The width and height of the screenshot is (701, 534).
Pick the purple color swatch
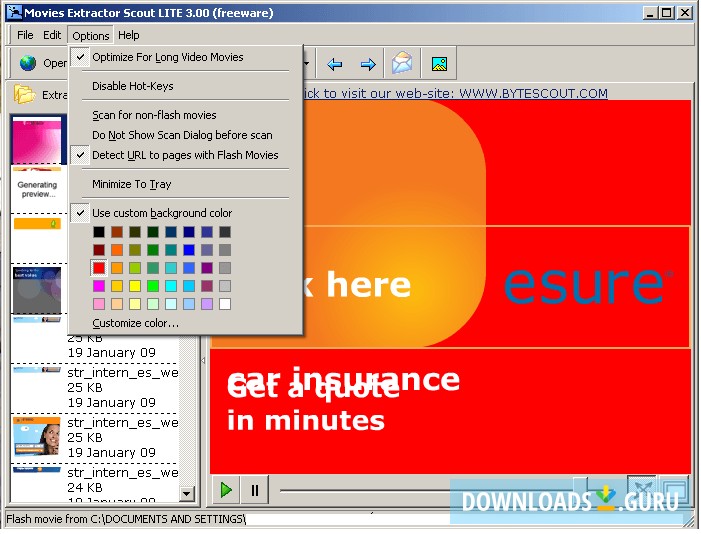click(x=207, y=268)
